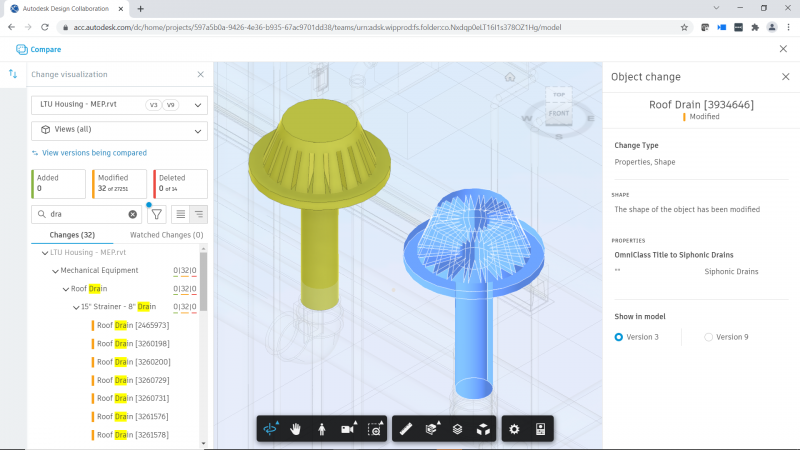Select the Changes (32) tab
This screenshot has height=450, width=800.
point(72,235)
